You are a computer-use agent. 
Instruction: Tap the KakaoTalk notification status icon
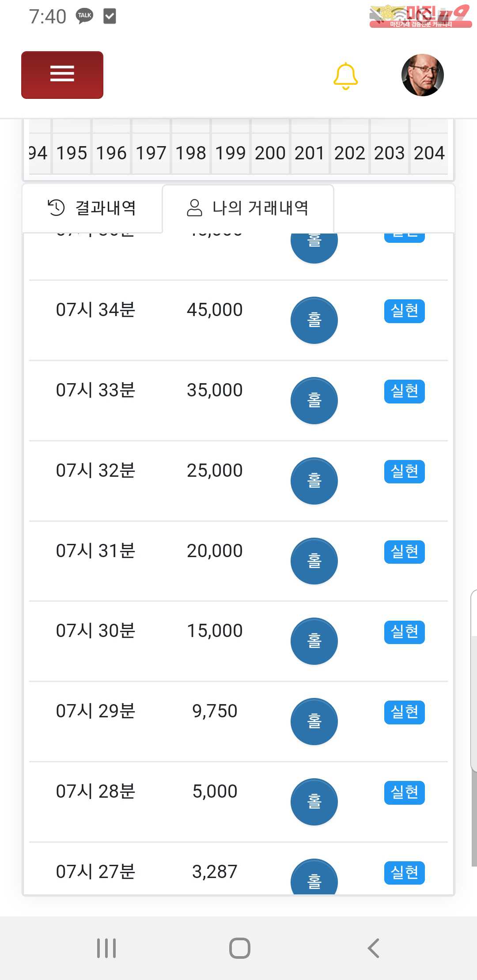[84, 16]
